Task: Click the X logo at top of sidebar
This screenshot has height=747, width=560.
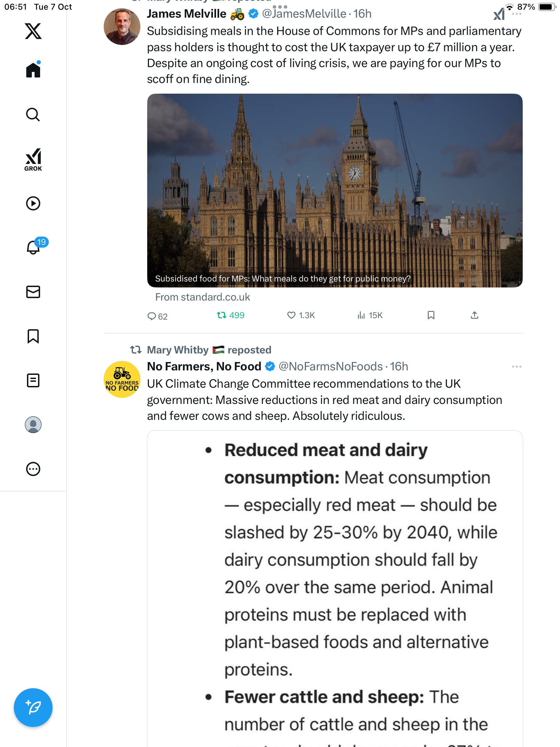Action: click(33, 31)
